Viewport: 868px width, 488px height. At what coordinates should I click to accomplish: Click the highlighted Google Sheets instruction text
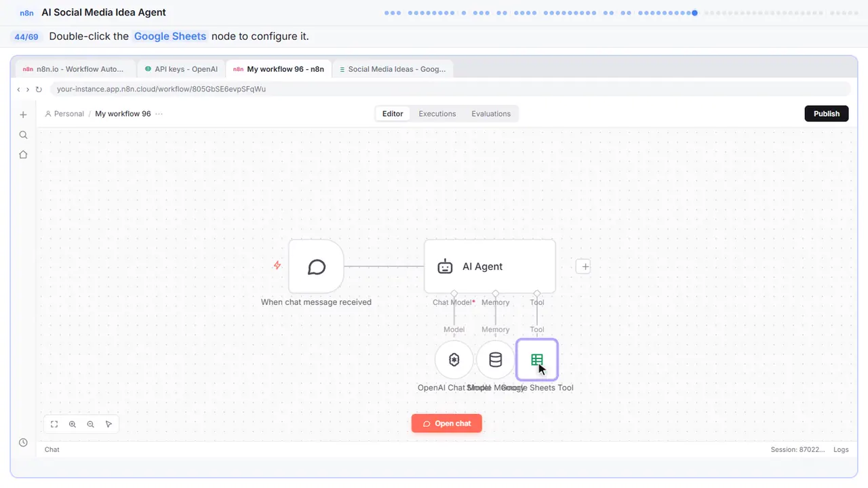click(x=170, y=36)
